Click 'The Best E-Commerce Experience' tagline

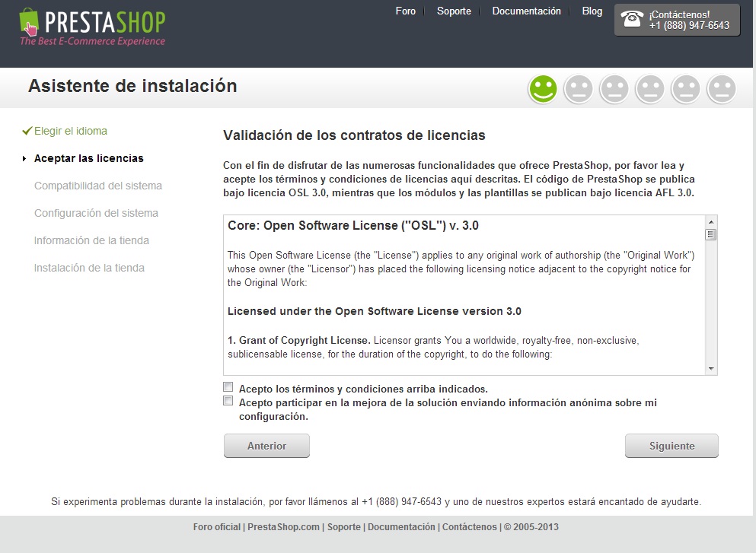(93, 41)
